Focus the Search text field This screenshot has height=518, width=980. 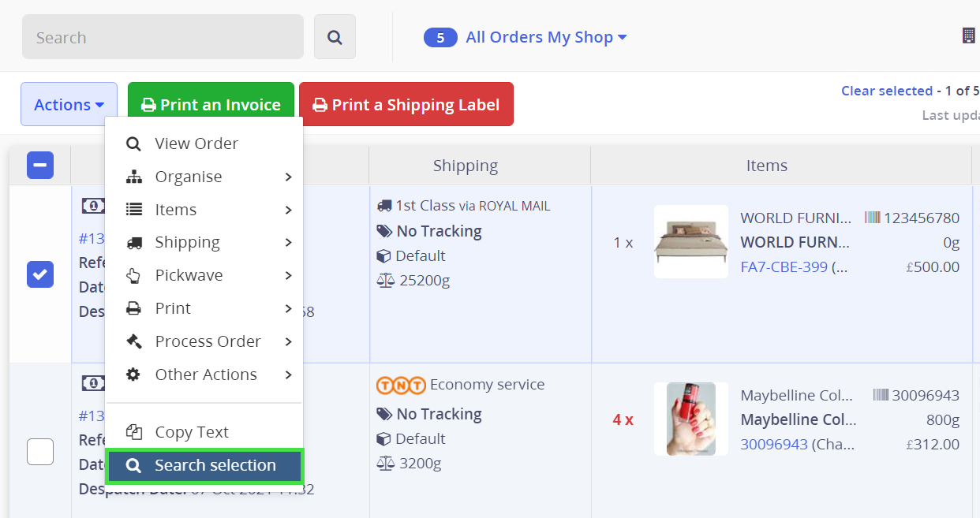[x=163, y=37]
